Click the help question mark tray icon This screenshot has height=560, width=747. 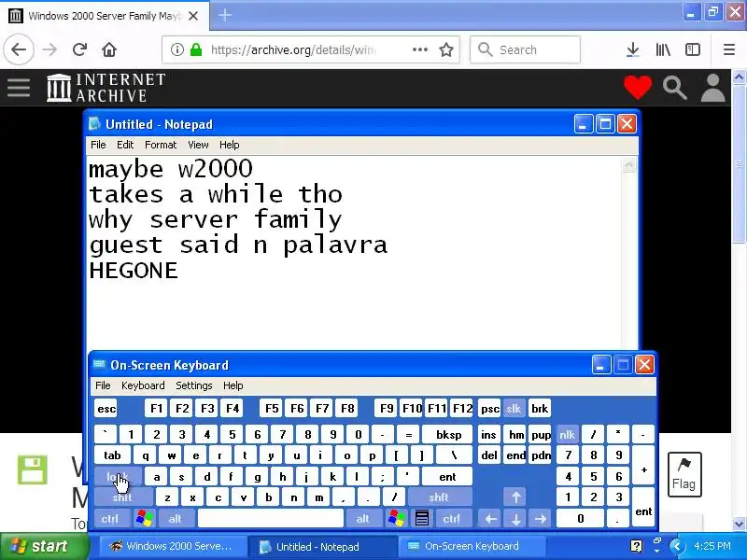coord(636,546)
